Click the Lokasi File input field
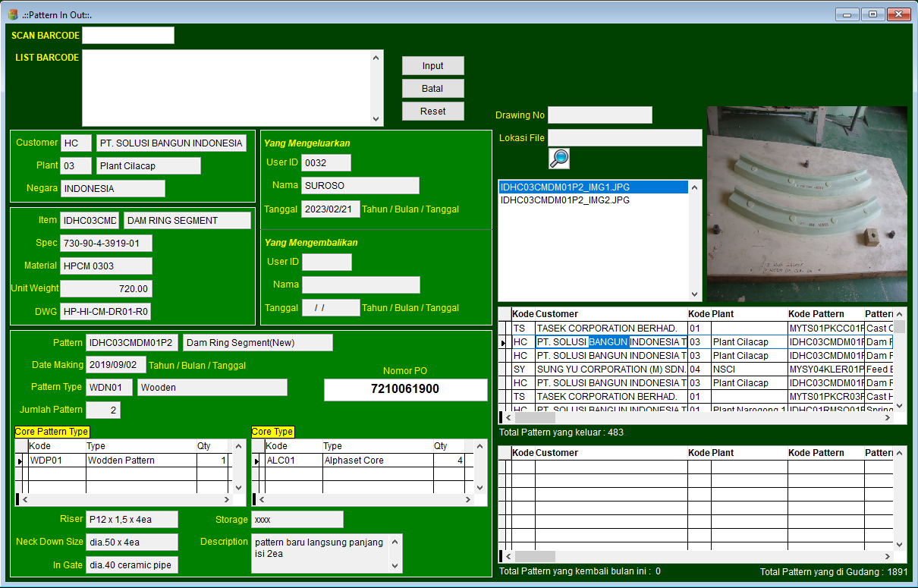Screen dimensions: 918x588 coord(624,138)
